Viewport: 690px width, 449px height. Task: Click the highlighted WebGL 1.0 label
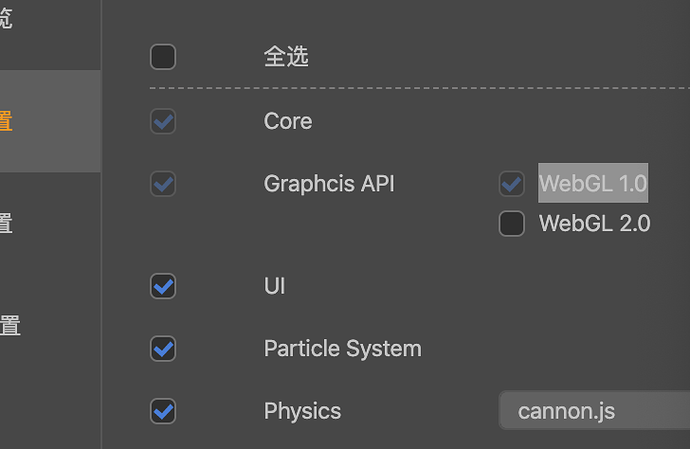tap(593, 184)
